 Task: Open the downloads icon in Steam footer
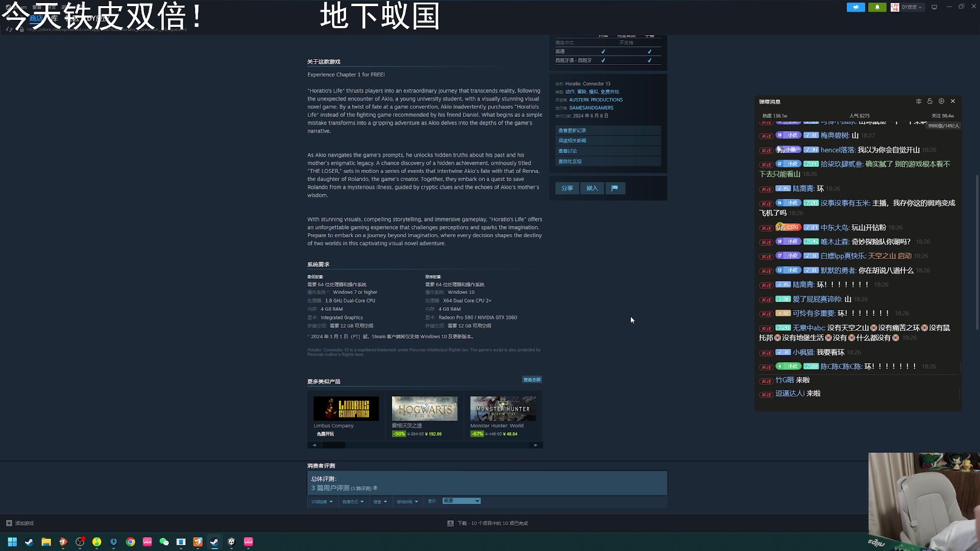[450, 523]
